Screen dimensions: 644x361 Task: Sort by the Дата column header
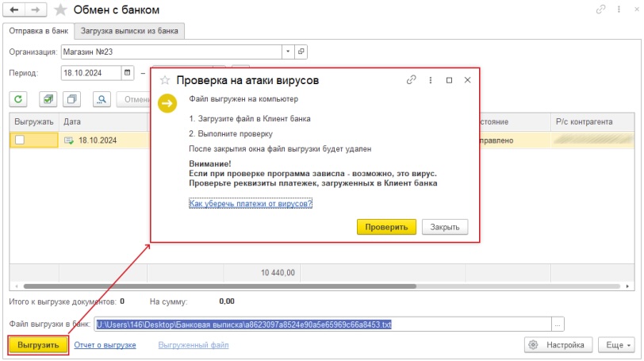[x=103, y=121]
